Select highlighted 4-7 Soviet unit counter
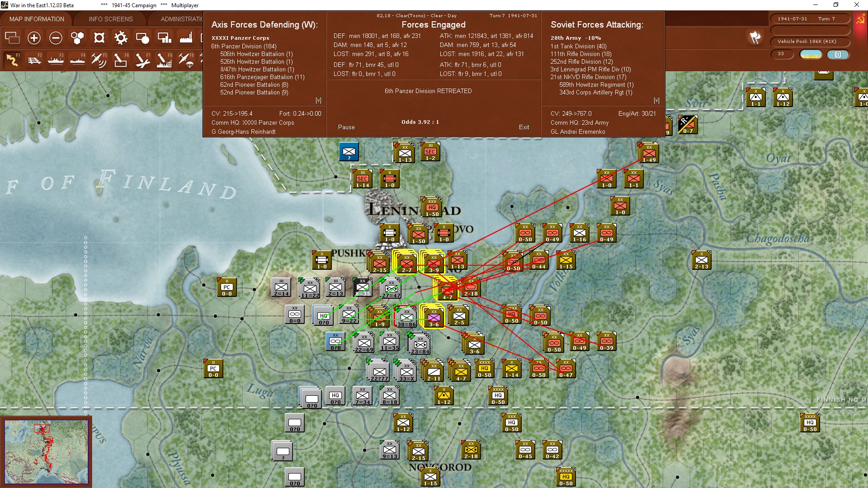 [x=447, y=291]
